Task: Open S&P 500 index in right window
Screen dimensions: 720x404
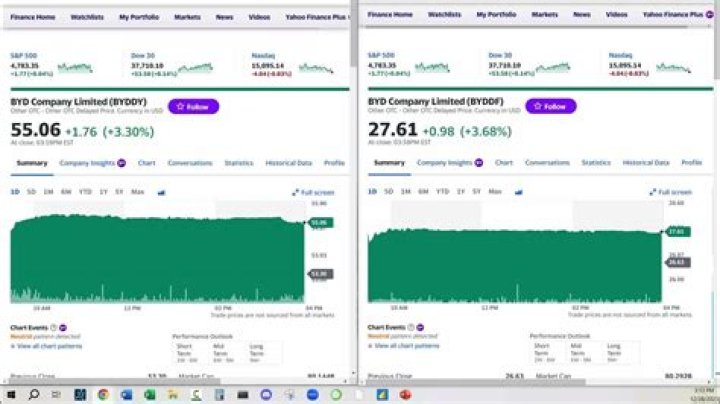Action: 381,55
